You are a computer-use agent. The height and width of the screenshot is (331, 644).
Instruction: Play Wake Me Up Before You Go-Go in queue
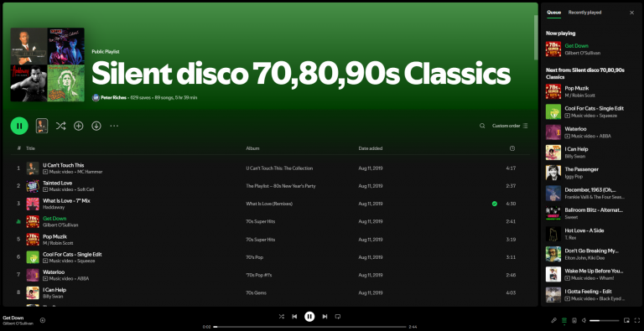[x=591, y=274]
